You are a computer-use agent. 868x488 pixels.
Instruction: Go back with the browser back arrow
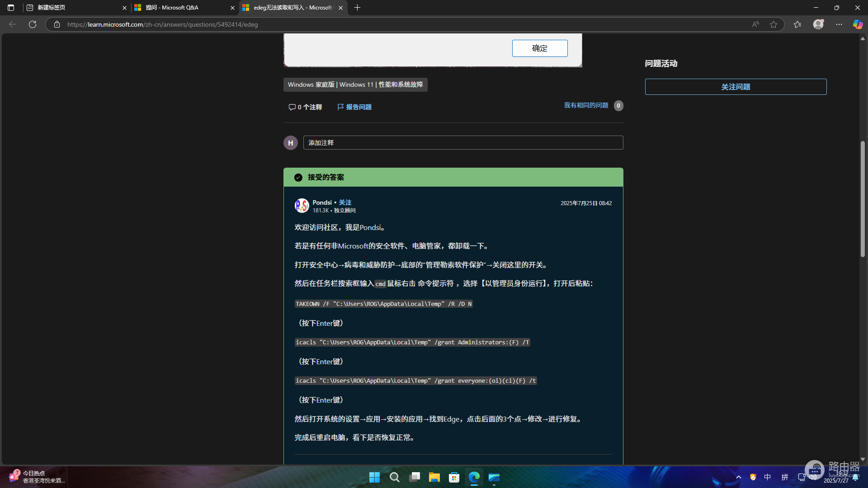click(13, 24)
